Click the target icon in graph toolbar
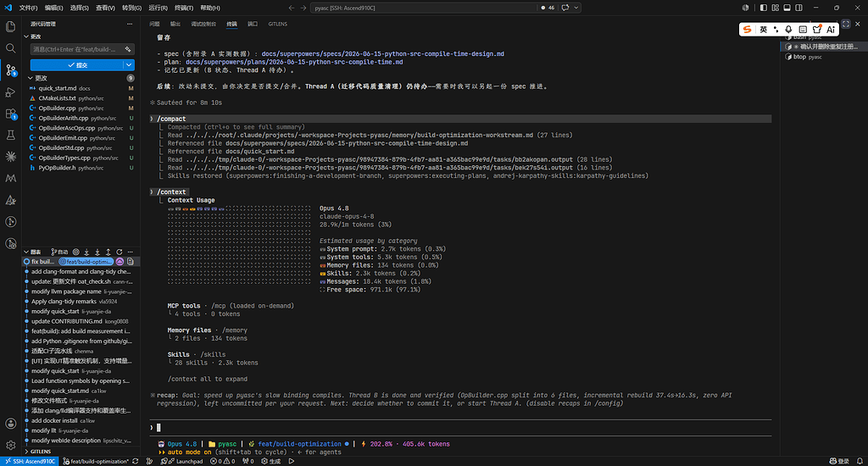 click(75, 252)
